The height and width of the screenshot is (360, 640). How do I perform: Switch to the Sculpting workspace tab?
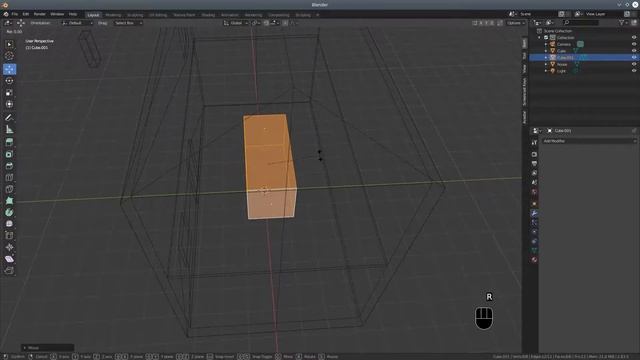[x=135, y=15]
